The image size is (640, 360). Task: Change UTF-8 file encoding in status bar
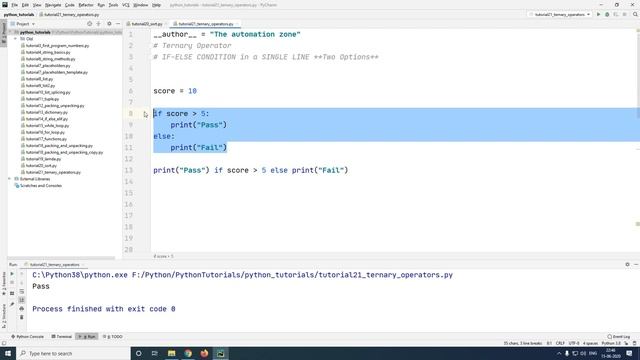coord(574,343)
